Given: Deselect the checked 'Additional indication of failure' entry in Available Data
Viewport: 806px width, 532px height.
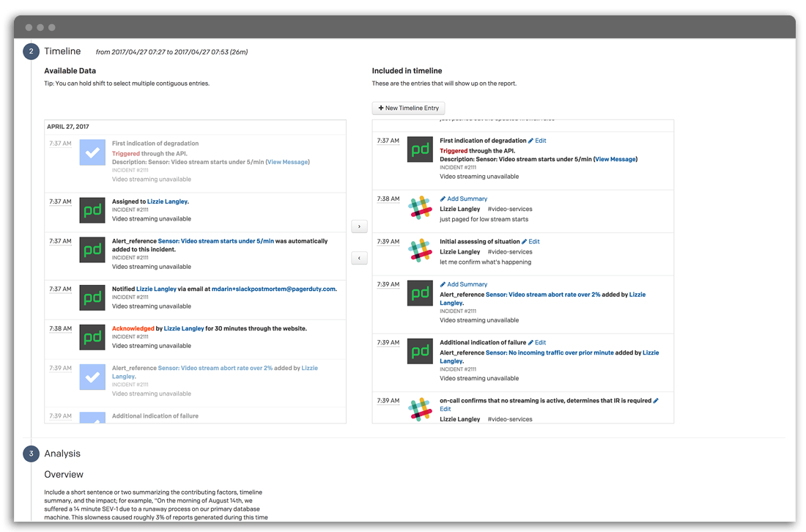Looking at the screenshot, I should tap(92, 418).
